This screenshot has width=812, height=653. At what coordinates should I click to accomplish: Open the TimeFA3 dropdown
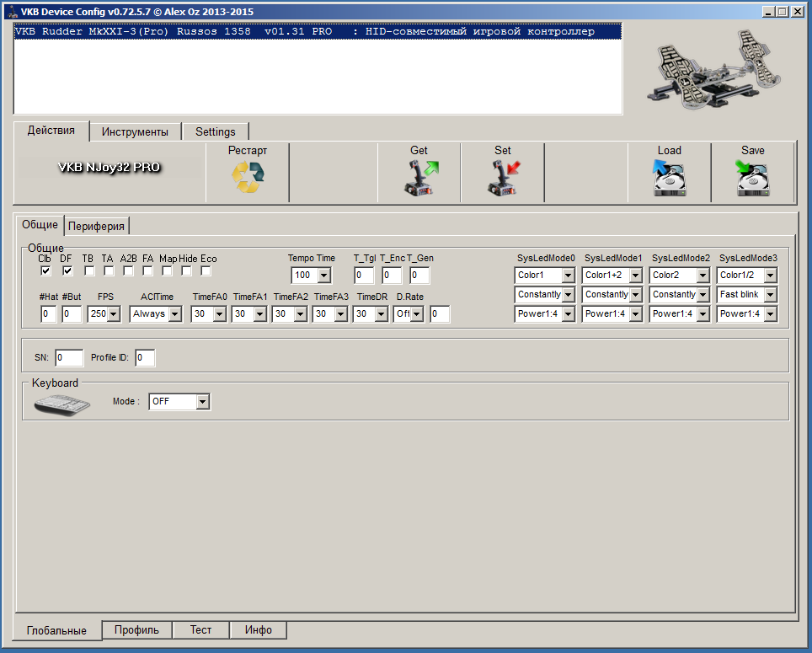click(x=341, y=313)
